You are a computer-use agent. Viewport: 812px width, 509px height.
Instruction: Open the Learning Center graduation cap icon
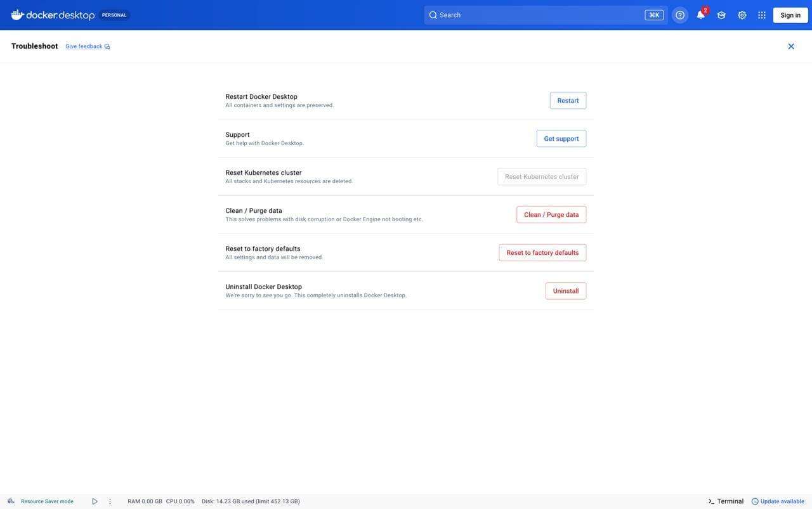(721, 15)
